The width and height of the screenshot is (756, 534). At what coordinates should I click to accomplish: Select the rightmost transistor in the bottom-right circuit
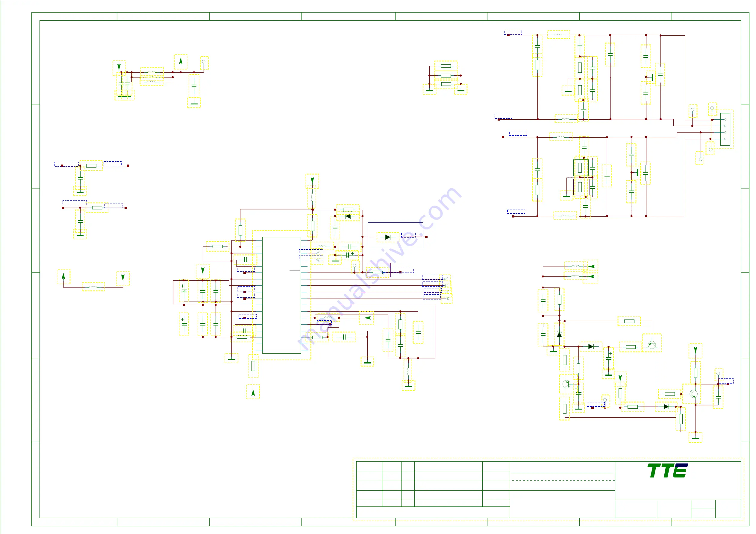(693, 394)
